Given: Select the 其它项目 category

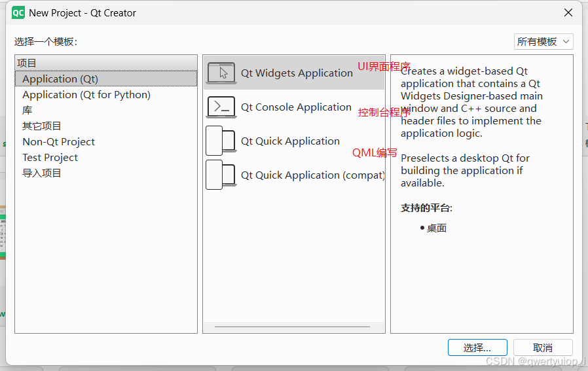Looking at the screenshot, I should tap(106, 126).
